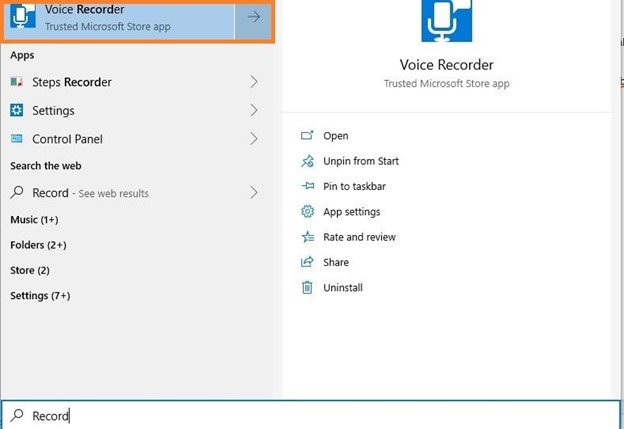
Task: Click the Unpin from Start icon
Action: (307, 161)
